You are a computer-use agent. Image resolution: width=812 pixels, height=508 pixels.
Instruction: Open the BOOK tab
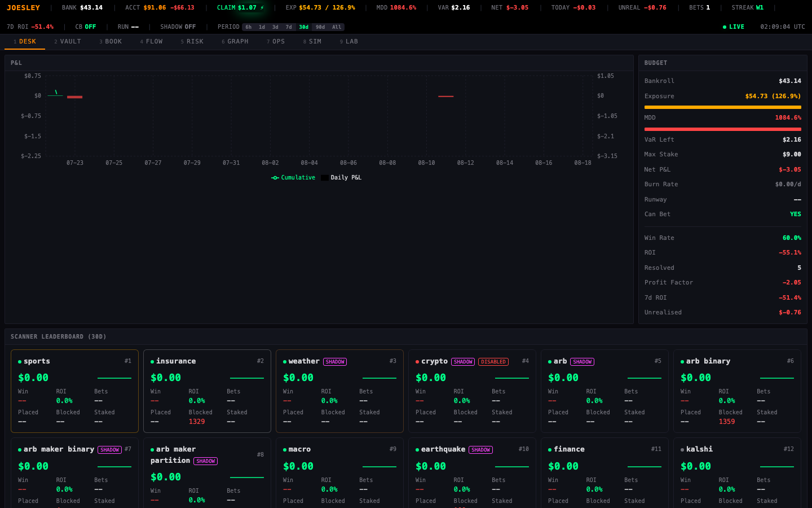(111, 42)
